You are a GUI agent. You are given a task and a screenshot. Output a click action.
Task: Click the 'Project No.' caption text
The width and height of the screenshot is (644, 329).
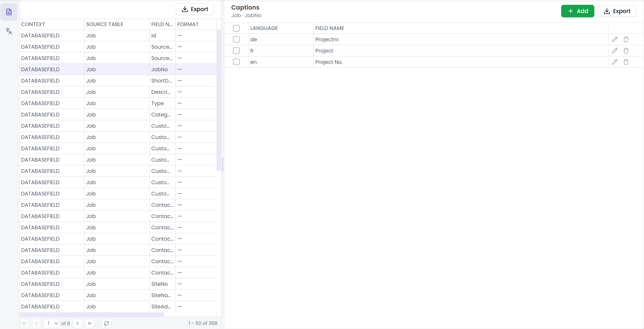[x=329, y=62]
